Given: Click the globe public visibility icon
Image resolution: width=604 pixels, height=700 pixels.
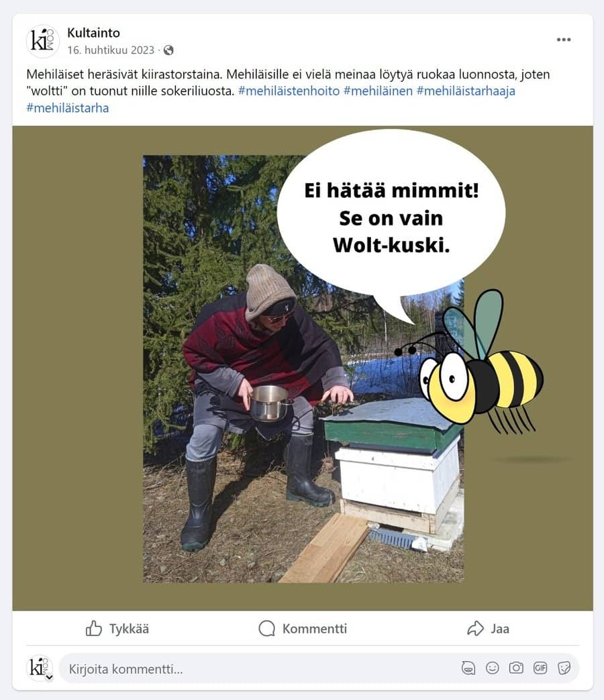Looking at the screenshot, I should point(168,50).
